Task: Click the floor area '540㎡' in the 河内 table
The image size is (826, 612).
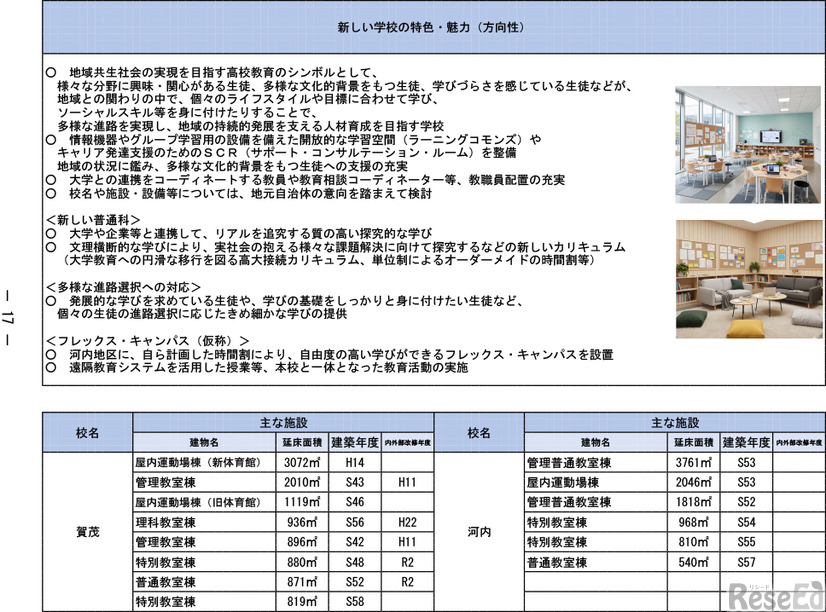Action: pos(694,562)
